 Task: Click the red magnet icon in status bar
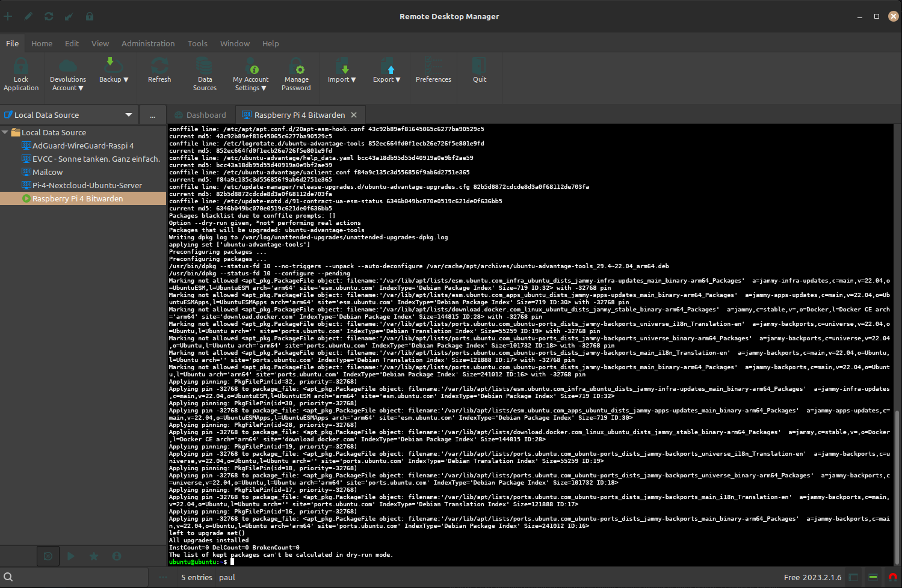tap(892, 577)
